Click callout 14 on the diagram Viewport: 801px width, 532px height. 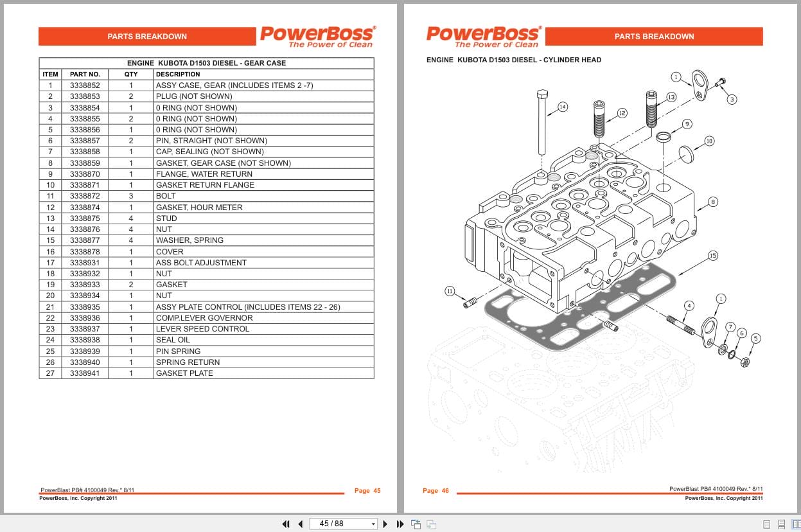point(563,107)
